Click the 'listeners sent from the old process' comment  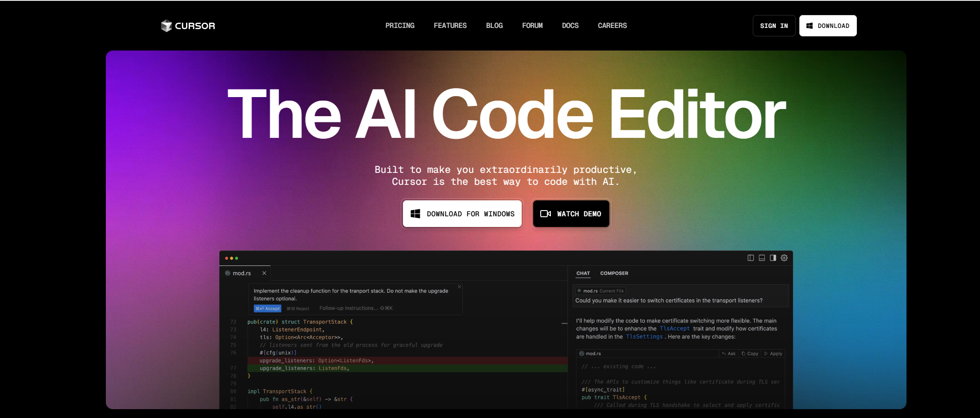[x=351, y=345]
